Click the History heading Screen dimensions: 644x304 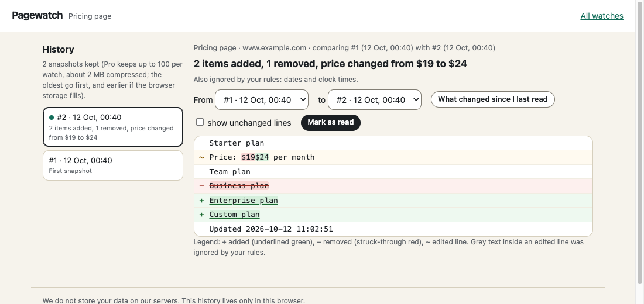click(59, 49)
